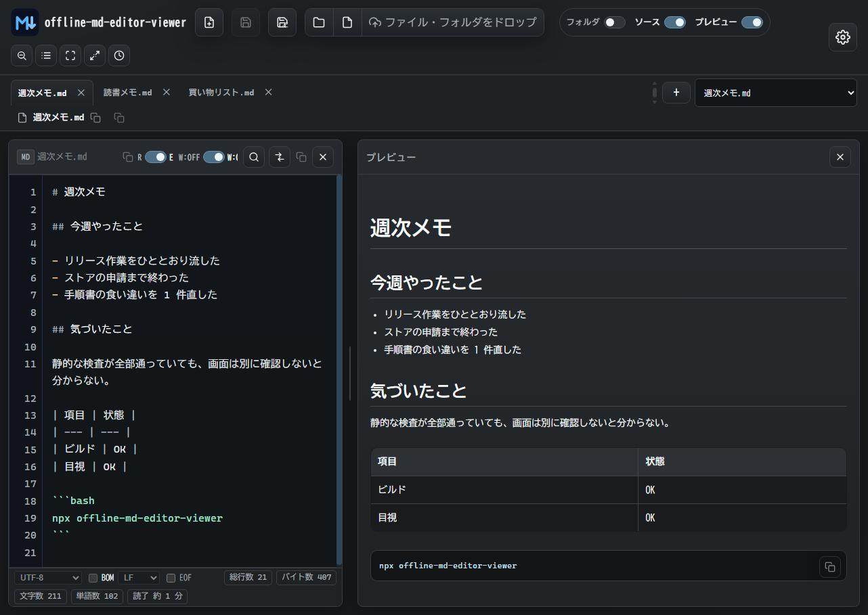Close the 読書メモ.md tab

(x=167, y=92)
